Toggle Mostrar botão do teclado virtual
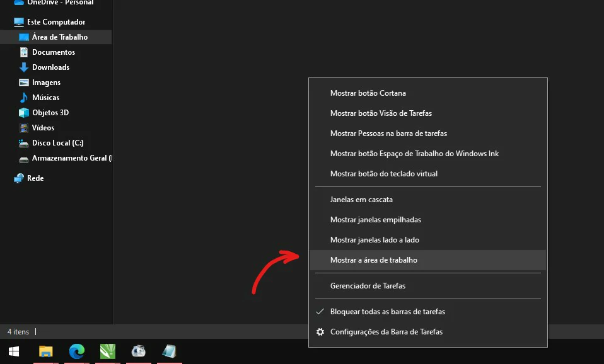Screen dimensions: 604x364 [428, 174]
